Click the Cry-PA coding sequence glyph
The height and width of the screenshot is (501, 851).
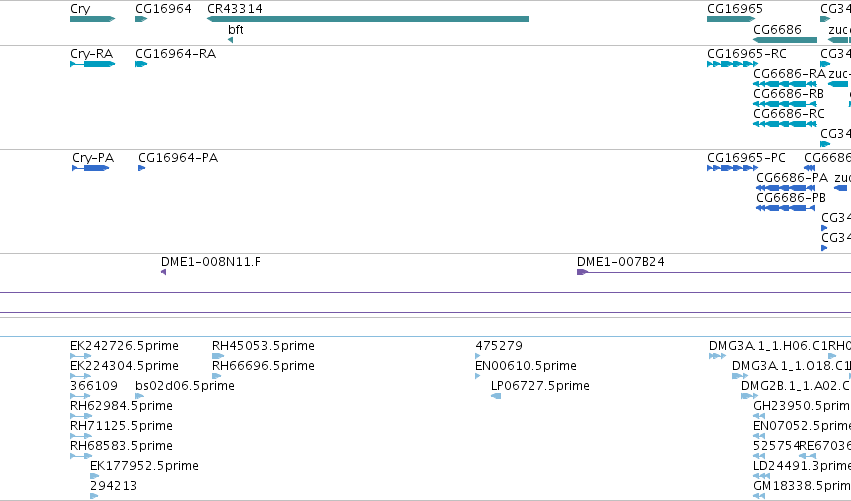91,168
